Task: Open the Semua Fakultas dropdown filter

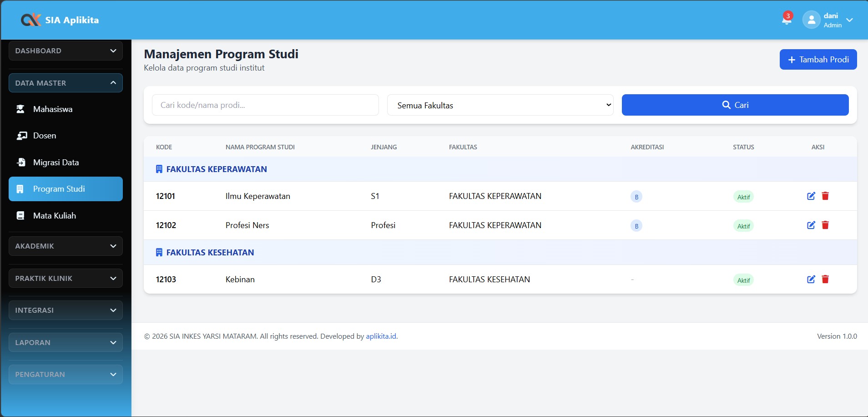Action: (x=500, y=105)
